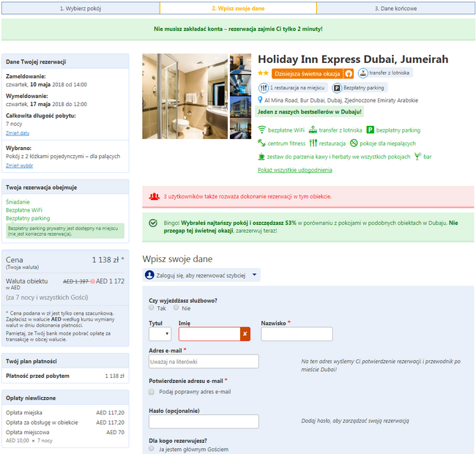Viewport: 476px width, 454px height.
Task: Click Jeden z naszych bestsellerów w Dubaju
Action: 309,112
